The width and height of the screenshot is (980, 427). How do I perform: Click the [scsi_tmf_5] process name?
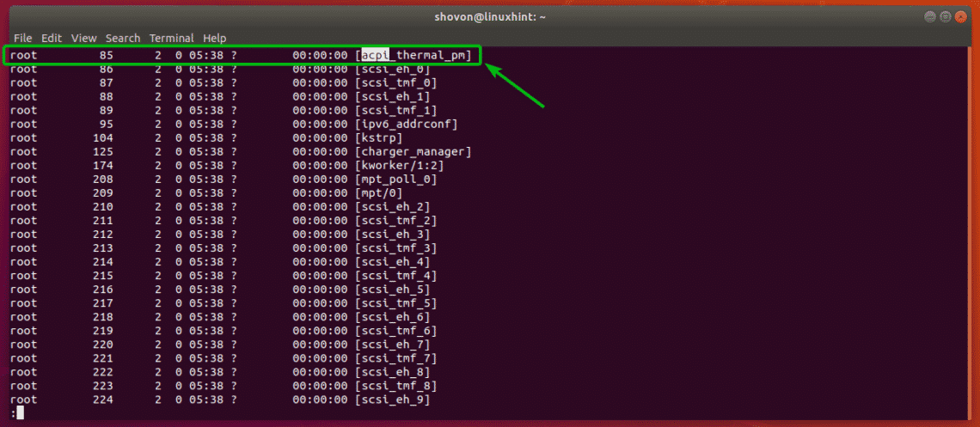coord(395,302)
